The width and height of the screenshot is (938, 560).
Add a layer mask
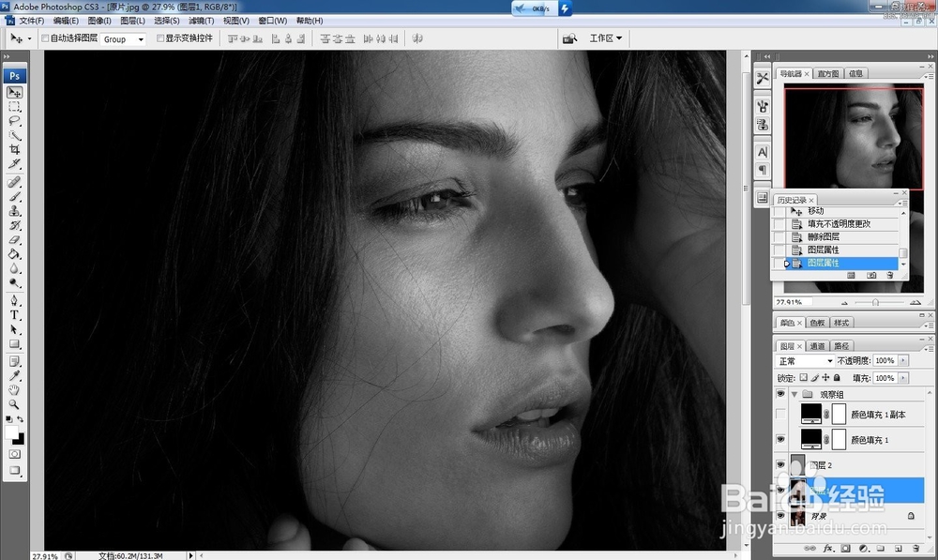[x=845, y=548]
